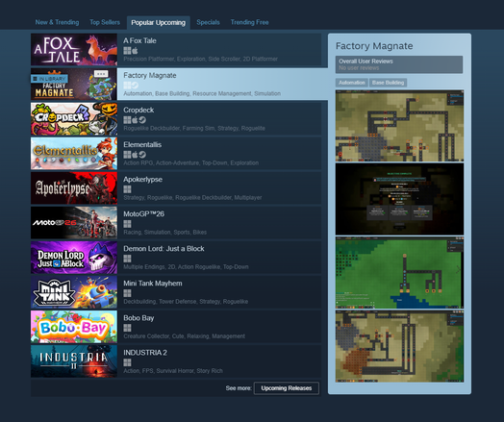Click the Automation tag in preview panel

coord(352,83)
